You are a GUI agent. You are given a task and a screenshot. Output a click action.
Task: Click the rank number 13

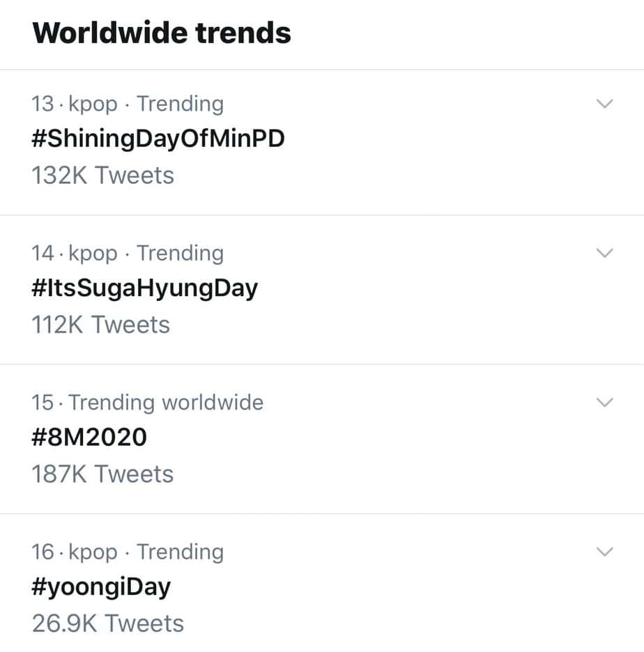click(x=43, y=104)
